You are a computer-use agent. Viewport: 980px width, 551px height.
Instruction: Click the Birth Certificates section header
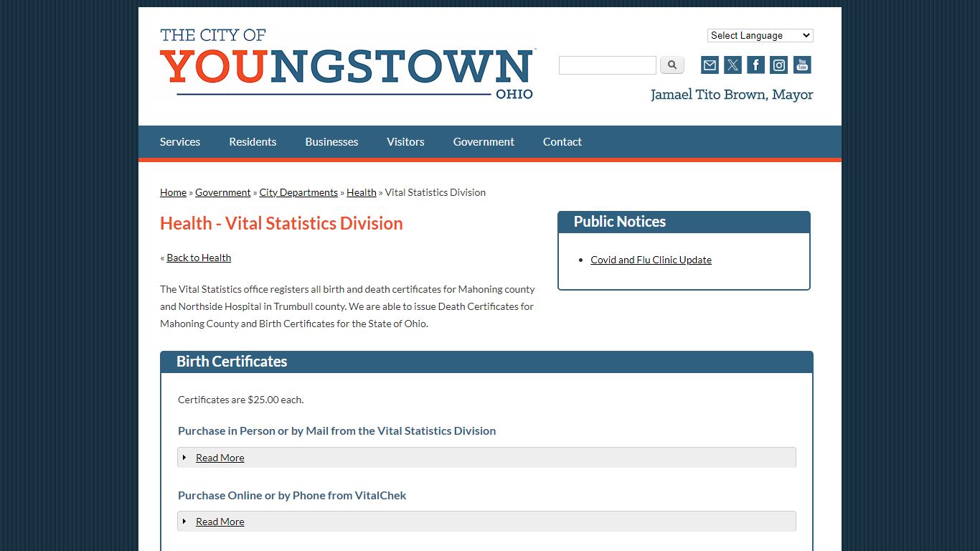click(486, 362)
